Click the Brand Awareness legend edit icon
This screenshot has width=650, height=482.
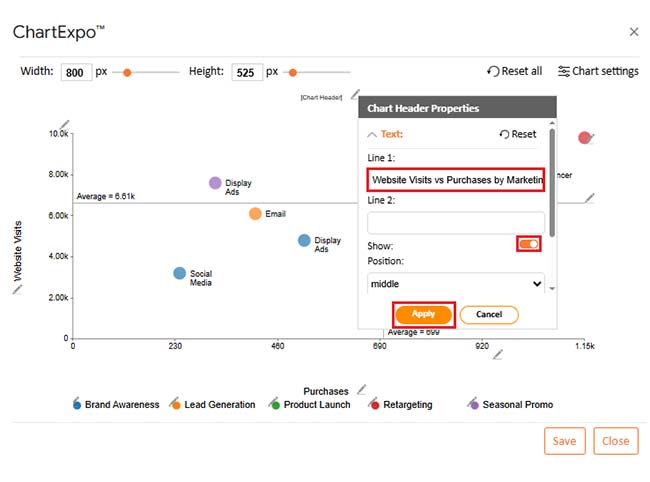pos(76,400)
